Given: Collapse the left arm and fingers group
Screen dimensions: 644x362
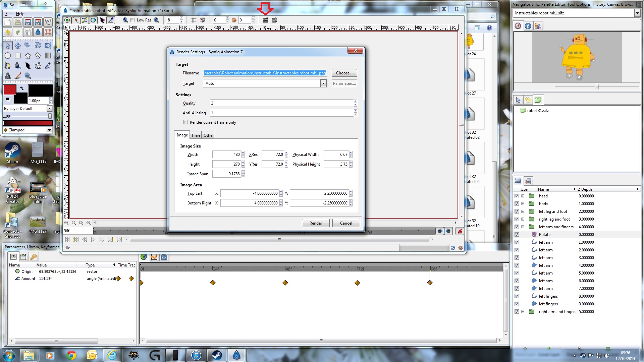Looking at the screenshot, I should point(523,227).
